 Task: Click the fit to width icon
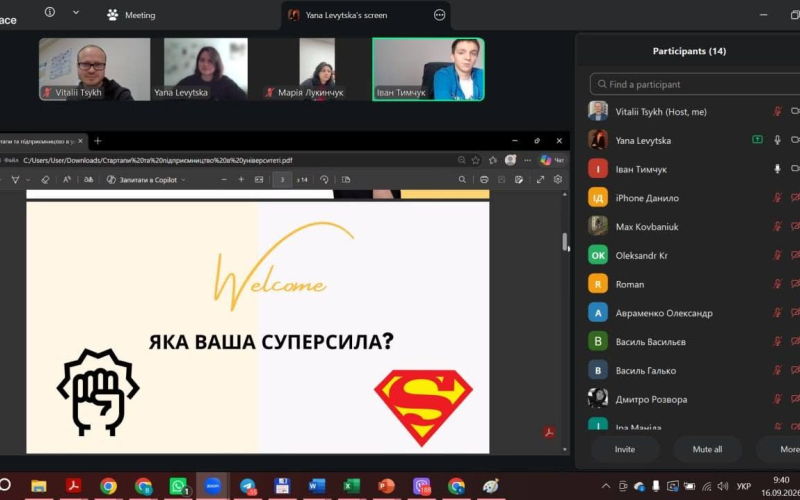pos(259,180)
